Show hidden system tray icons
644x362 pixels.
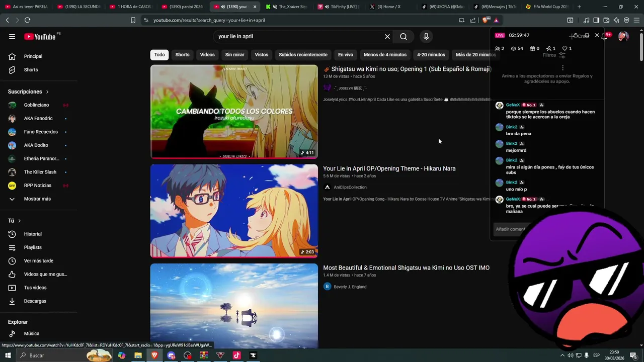[562, 355]
